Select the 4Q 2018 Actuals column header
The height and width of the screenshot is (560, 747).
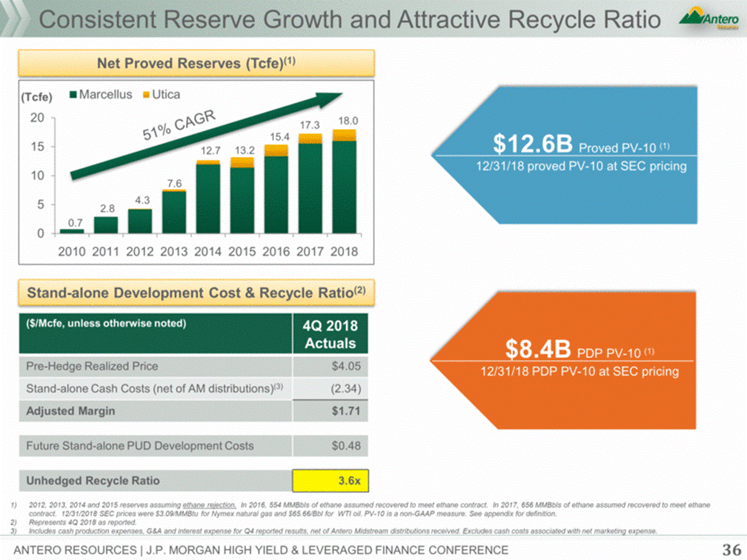330,333
